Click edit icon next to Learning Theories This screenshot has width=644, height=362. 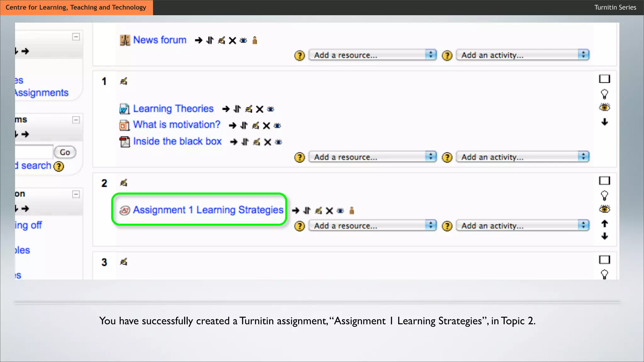coord(249,109)
